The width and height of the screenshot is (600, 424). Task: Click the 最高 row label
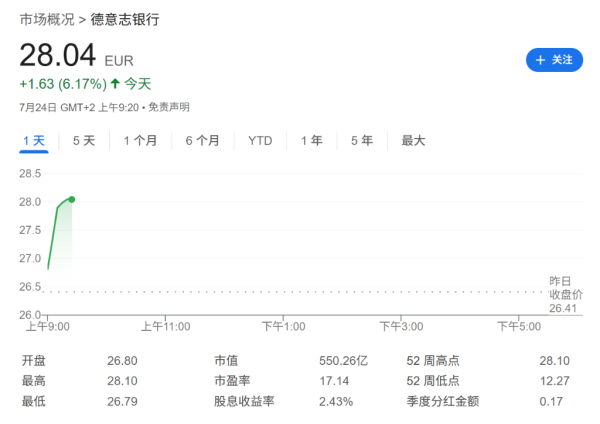click(x=34, y=381)
